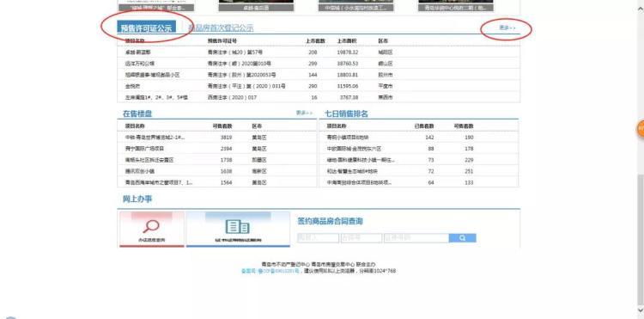Viewport: 644px width, 319px height.
Task: Open presale project 金悦府
Action: [x=133, y=86]
